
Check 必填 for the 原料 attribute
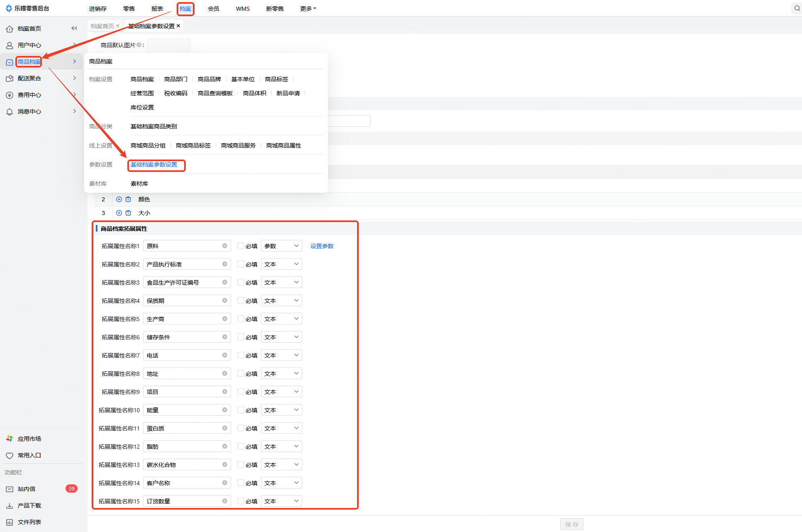pos(241,246)
